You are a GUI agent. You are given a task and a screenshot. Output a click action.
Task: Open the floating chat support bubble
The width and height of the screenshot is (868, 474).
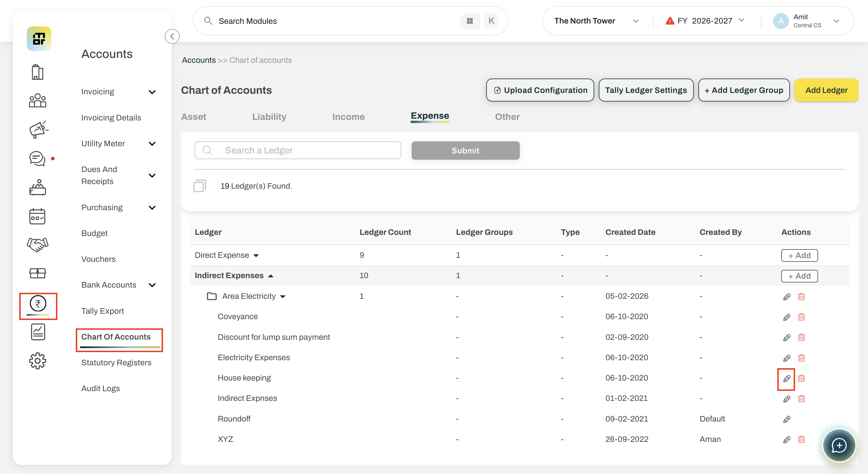pos(839,445)
